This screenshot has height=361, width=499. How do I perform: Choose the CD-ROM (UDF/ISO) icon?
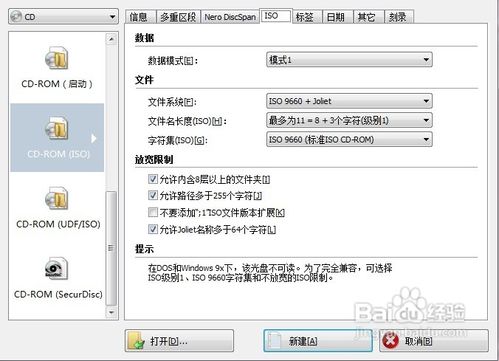(x=57, y=198)
